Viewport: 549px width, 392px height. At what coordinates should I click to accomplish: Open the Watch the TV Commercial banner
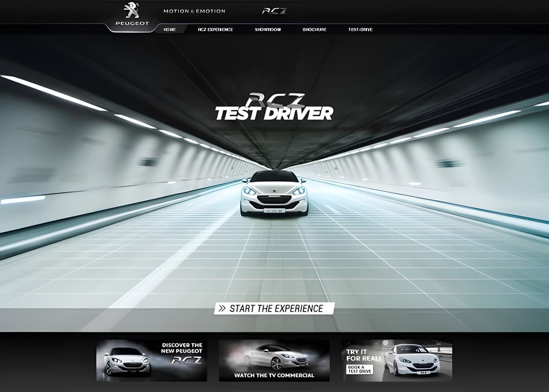click(x=274, y=361)
